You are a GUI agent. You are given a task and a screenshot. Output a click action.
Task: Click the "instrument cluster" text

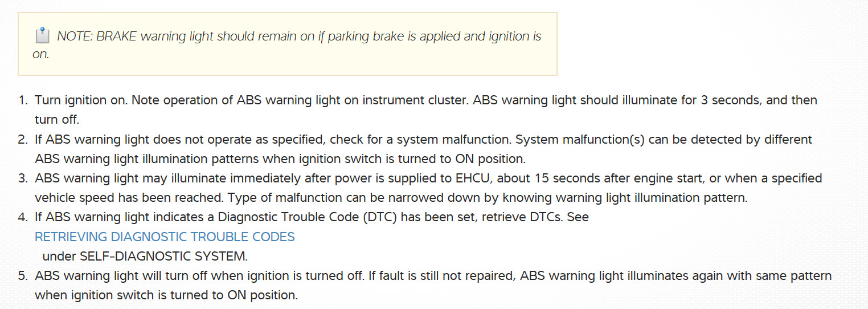pyautogui.click(x=416, y=100)
